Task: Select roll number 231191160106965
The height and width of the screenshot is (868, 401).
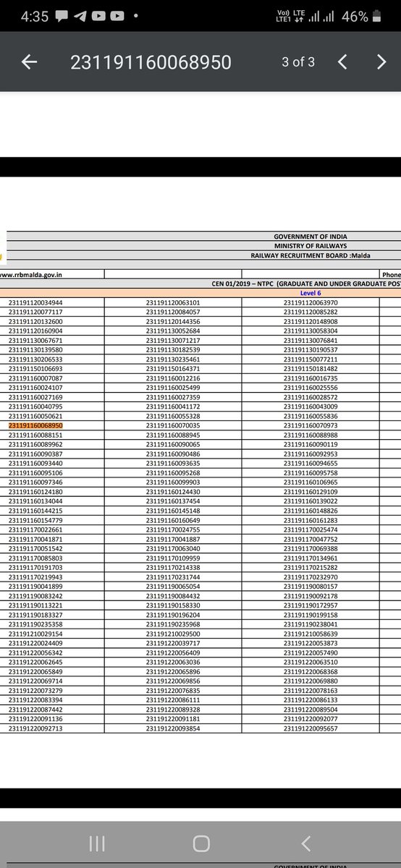Action: click(311, 482)
